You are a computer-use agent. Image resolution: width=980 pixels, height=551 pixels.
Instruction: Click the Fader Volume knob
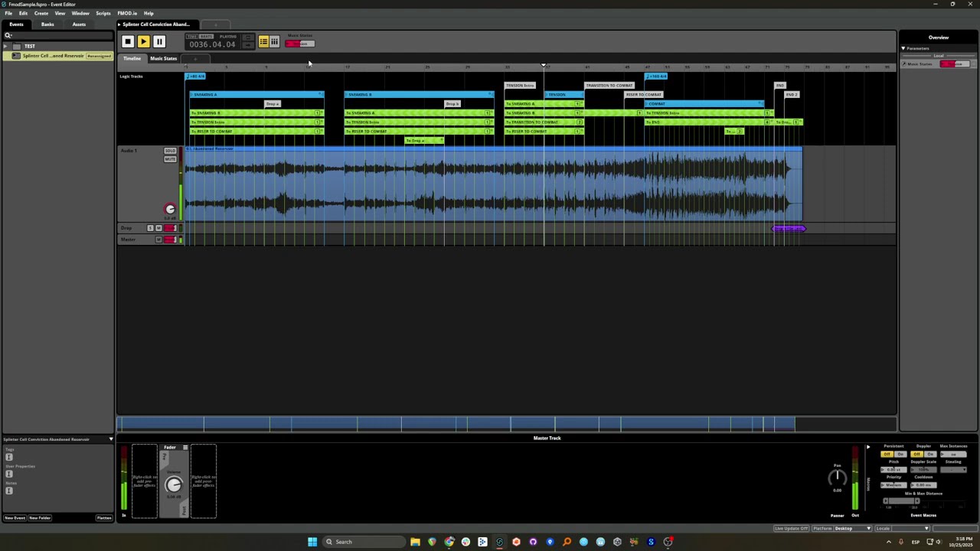tap(174, 484)
